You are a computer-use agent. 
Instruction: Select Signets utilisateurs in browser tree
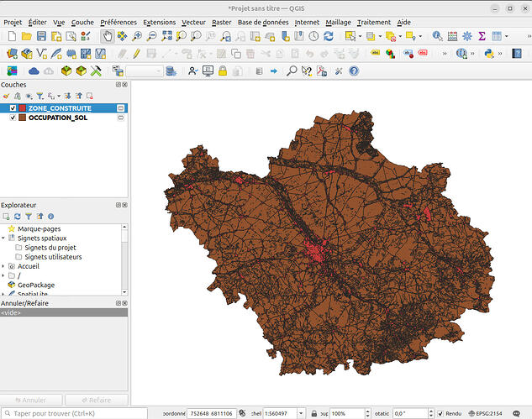click(53, 257)
